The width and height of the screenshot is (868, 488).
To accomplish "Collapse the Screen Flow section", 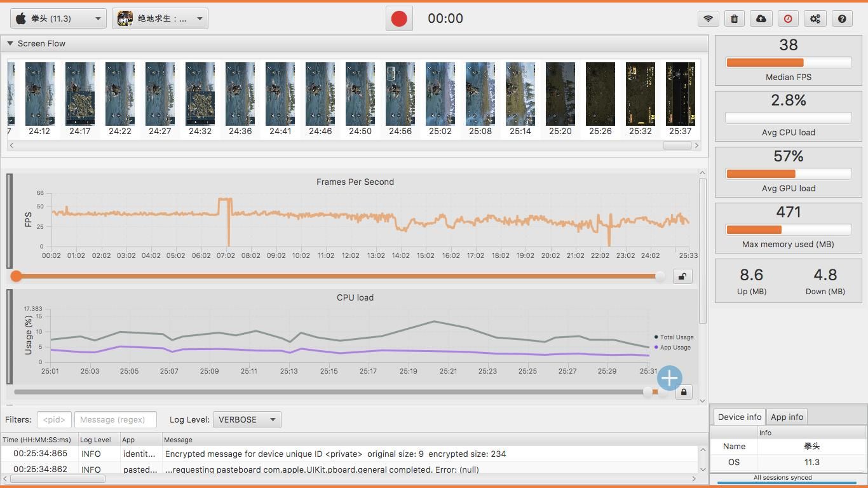I will (10, 44).
